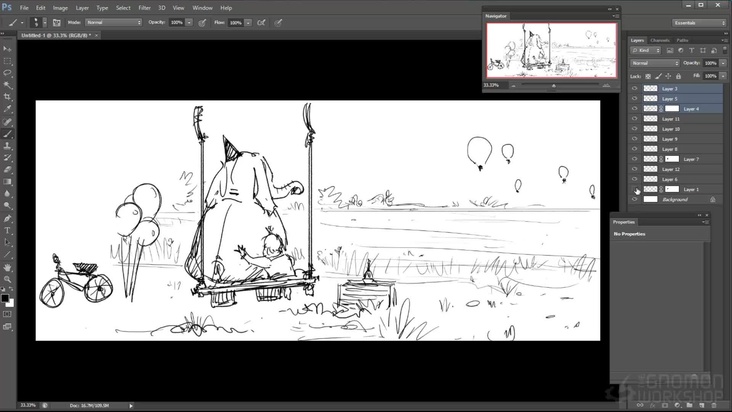Click the Navigator preview thumbnail
This screenshot has height=412, width=732.
[x=551, y=50]
